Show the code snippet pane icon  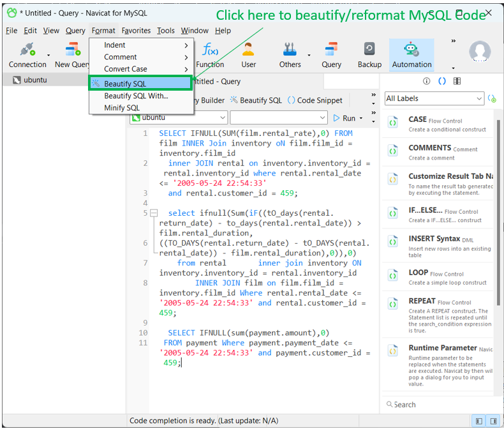tap(442, 81)
